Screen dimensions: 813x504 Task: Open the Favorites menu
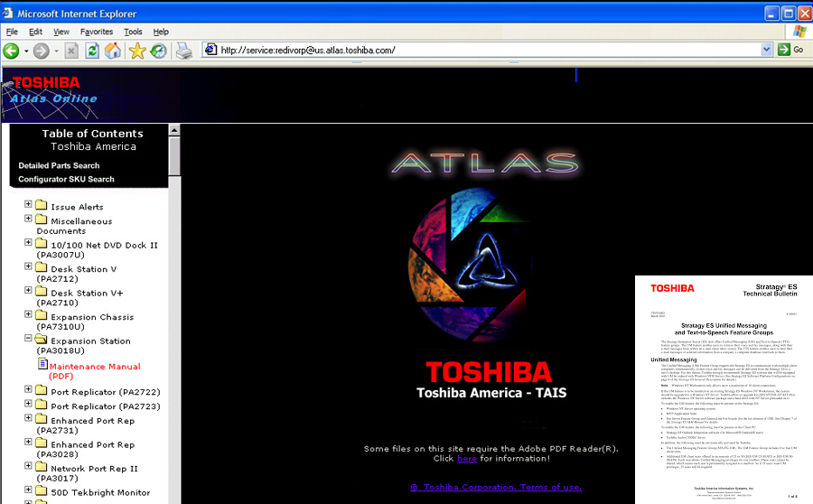click(97, 32)
